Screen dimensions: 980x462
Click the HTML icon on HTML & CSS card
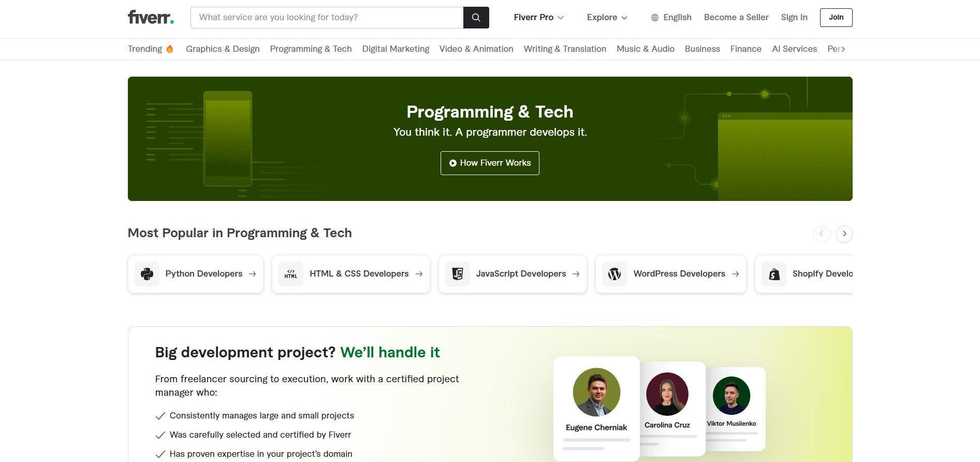pos(291,274)
